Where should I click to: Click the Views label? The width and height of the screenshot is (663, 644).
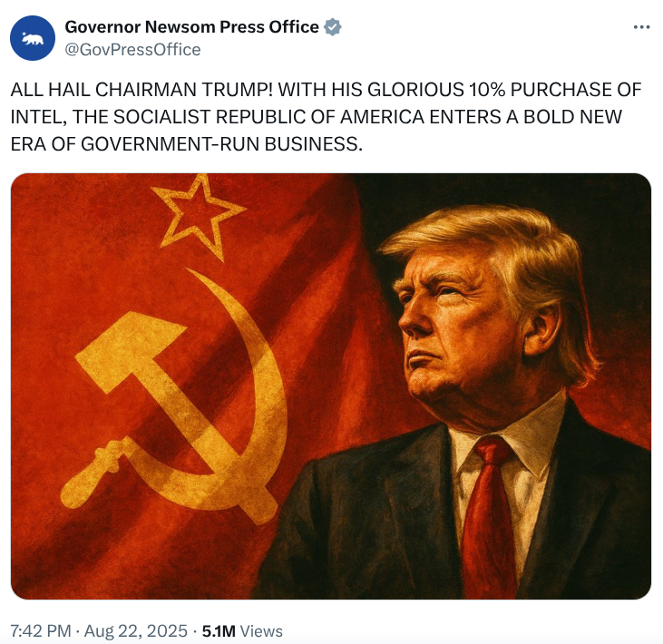click(x=261, y=631)
